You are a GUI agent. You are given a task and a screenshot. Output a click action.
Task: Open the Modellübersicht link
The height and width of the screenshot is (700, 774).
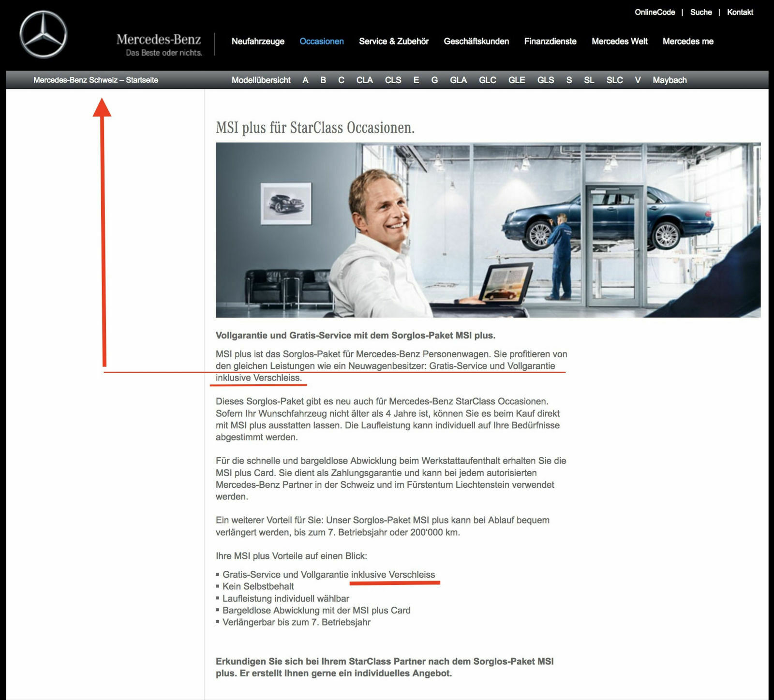pyautogui.click(x=261, y=80)
